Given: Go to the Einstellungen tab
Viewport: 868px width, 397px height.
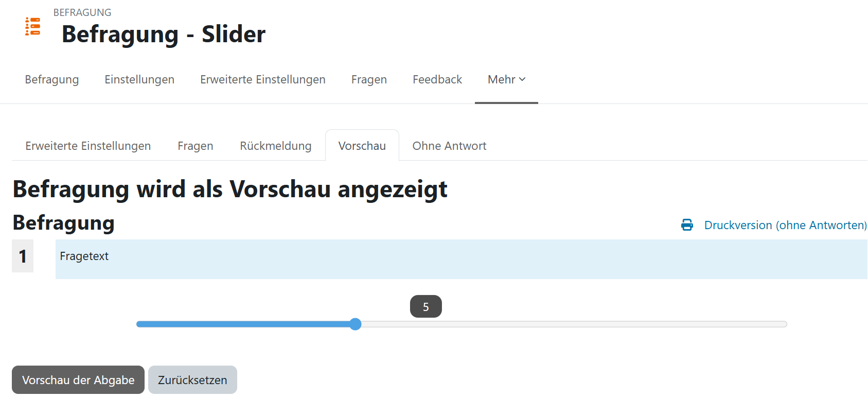Looking at the screenshot, I should click(x=139, y=80).
